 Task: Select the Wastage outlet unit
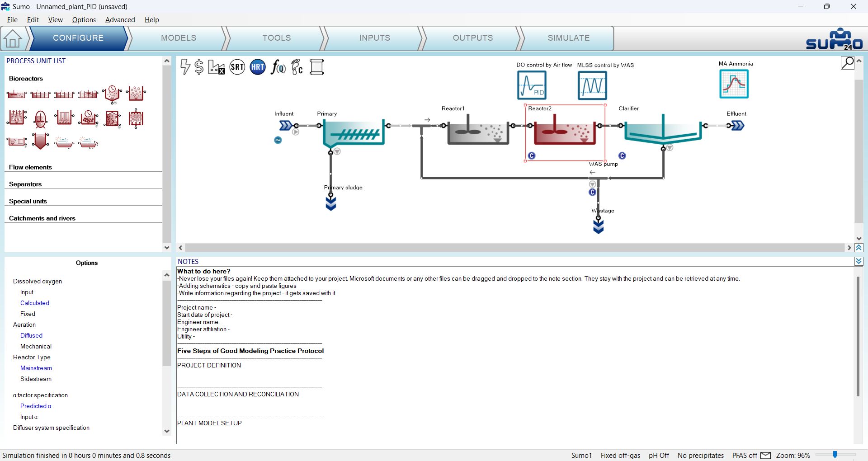(599, 226)
